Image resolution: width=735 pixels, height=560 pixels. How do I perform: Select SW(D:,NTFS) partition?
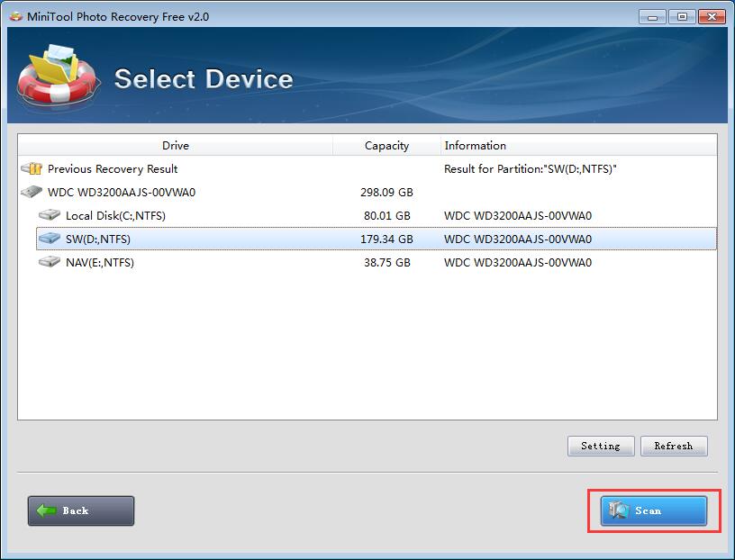tap(377, 239)
